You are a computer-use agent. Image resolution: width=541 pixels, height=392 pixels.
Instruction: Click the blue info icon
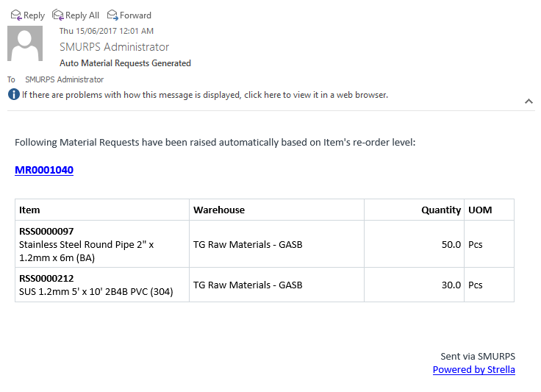point(14,94)
